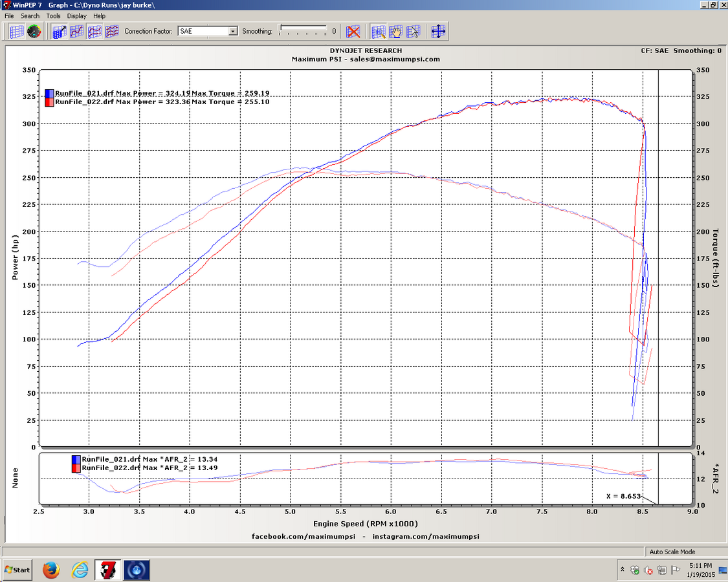Click the RunFile_021.drf blue color swatch
This screenshot has width=728, height=582.
click(x=50, y=93)
